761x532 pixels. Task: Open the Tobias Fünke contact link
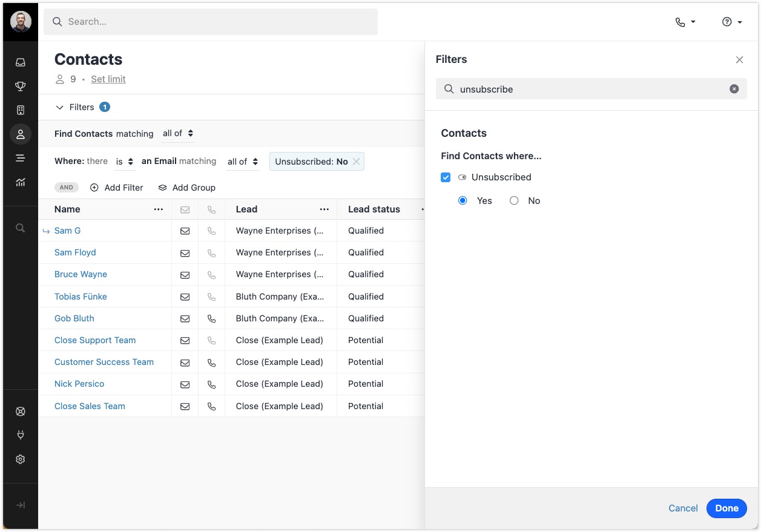point(81,297)
